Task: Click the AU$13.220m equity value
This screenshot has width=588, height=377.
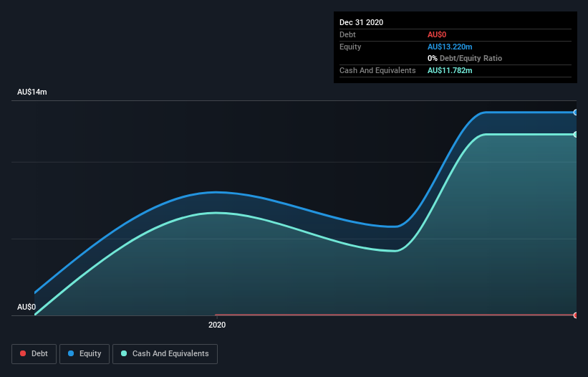Action: (450, 47)
